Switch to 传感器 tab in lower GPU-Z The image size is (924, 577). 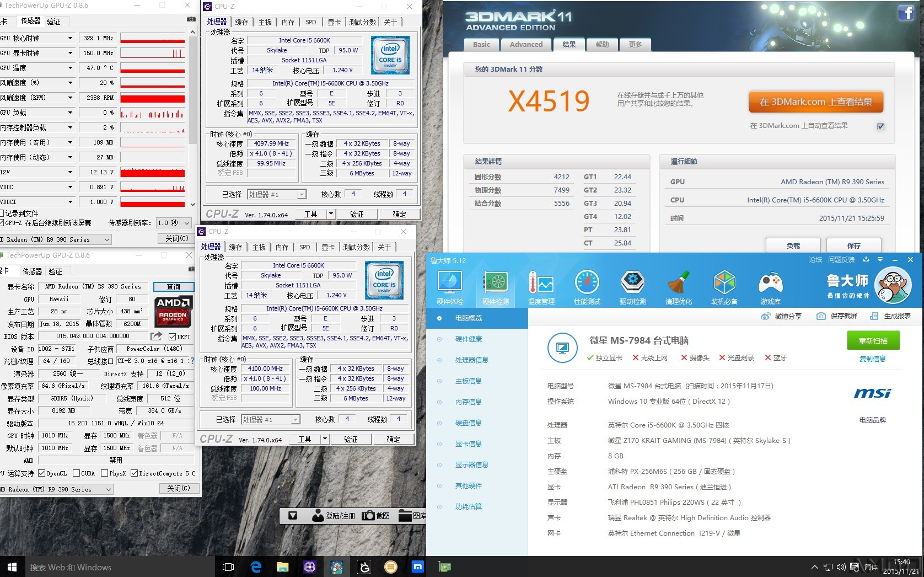pyautogui.click(x=32, y=271)
